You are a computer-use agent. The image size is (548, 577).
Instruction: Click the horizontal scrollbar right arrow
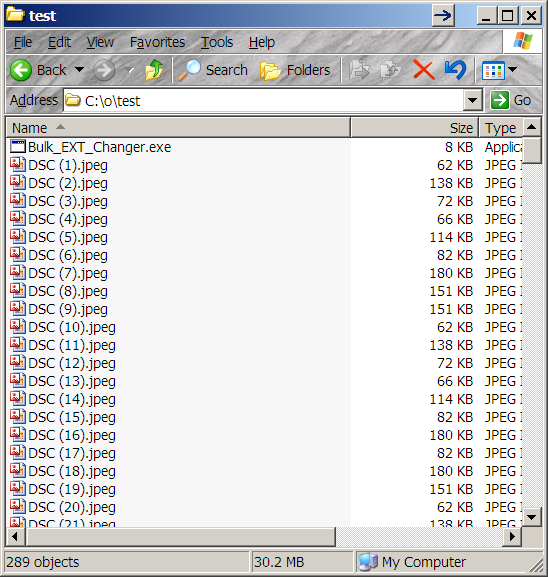tap(512, 537)
